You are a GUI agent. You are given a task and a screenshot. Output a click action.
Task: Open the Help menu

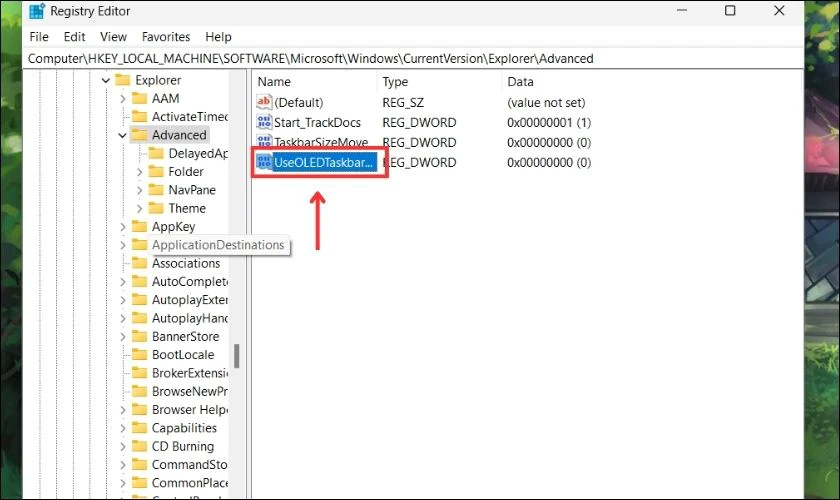(218, 36)
